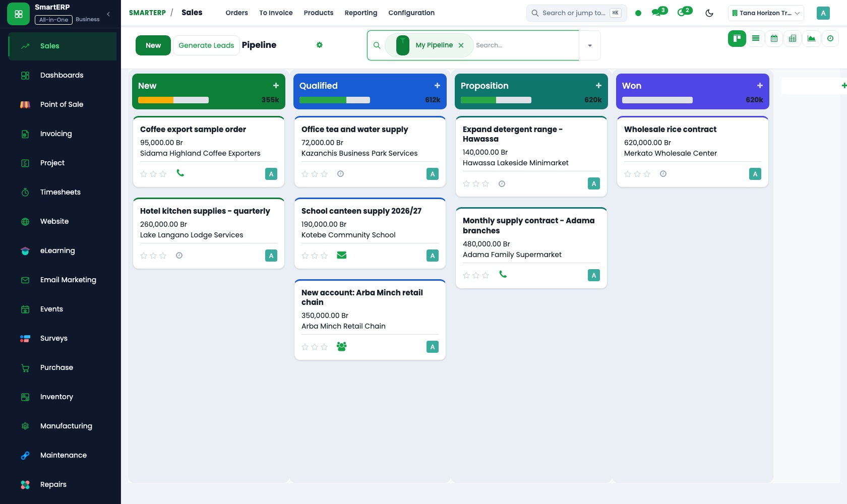Switch to list view
This screenshot has width=847, height=504.
(x=755, y=38)
